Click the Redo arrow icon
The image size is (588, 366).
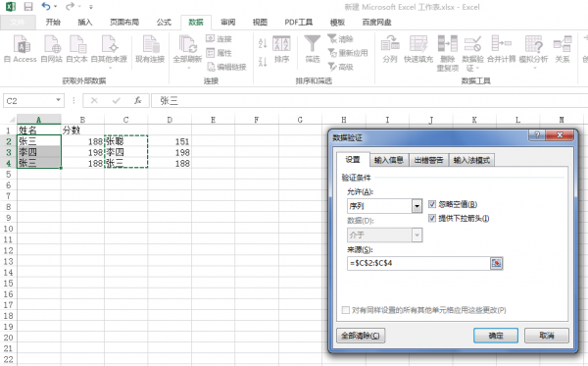coord(70,7)
